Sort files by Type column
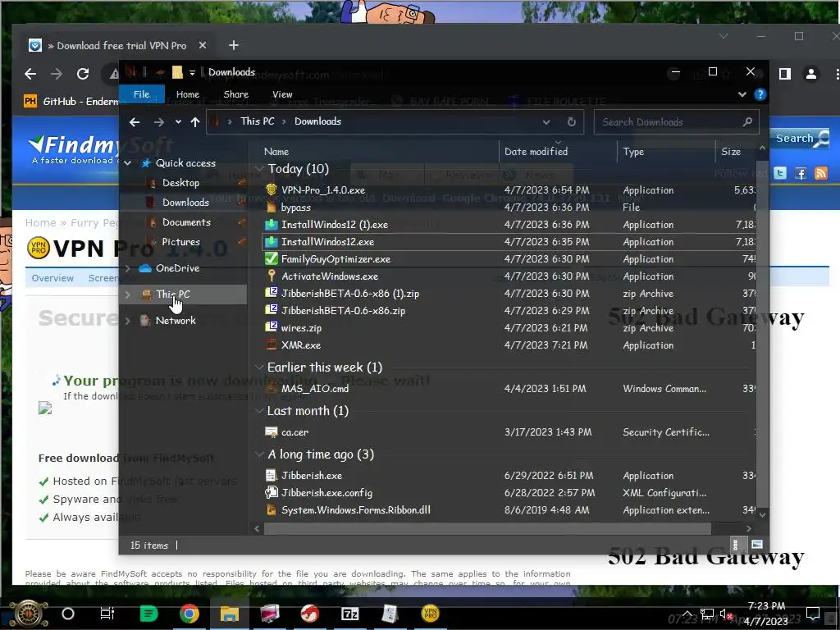 click(633, 152)
